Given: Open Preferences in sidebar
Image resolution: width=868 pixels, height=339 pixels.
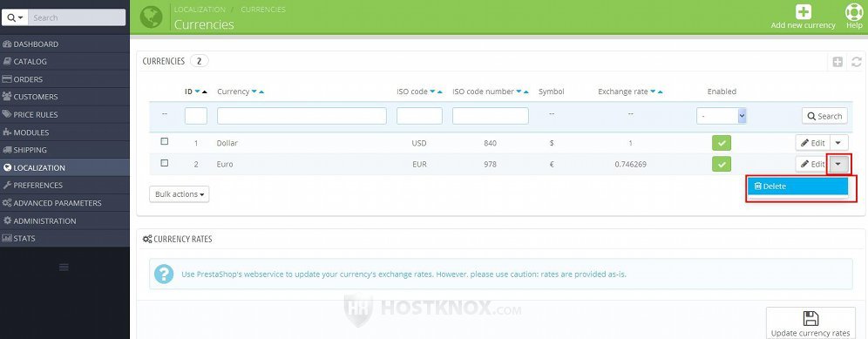Looking at the screenshot, I should pos(64,185).
